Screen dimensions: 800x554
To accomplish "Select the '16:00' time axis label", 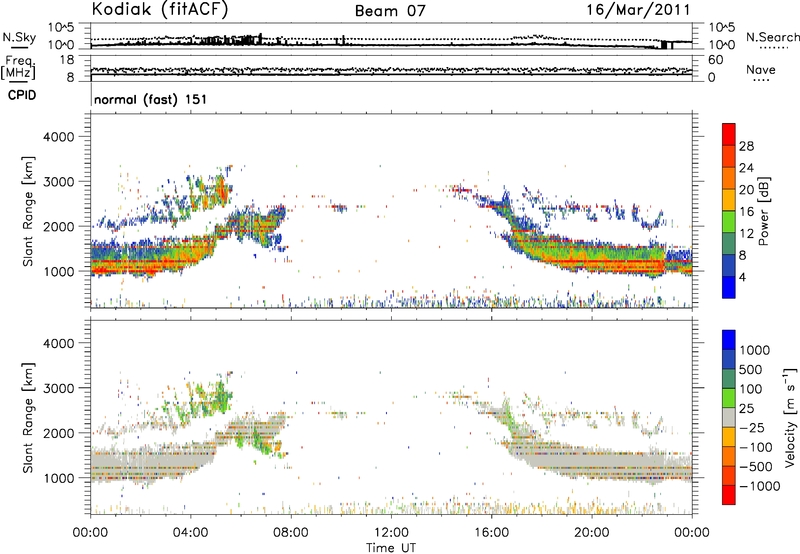I will 491,533.
